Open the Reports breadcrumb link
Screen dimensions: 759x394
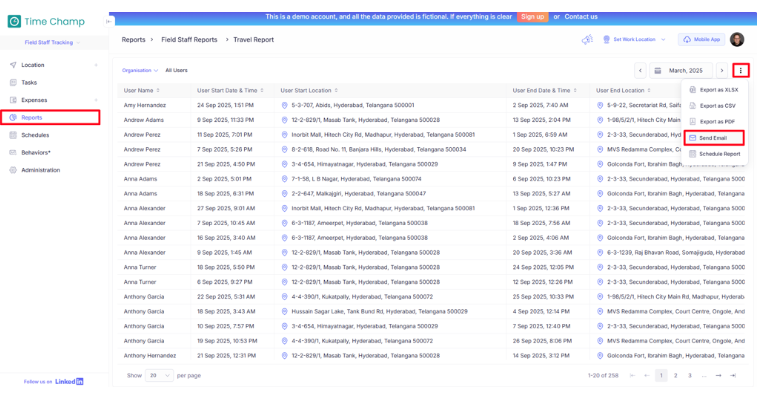click(x=133, y=40)
